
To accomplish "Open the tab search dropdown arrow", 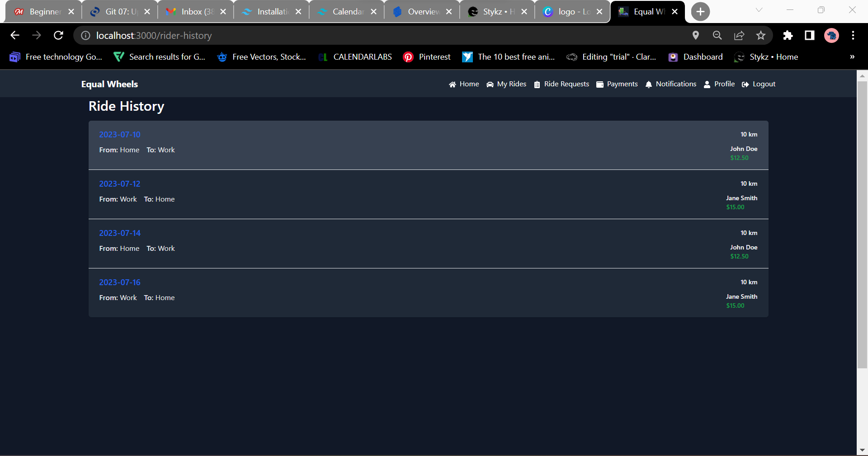I will [759, 10].
